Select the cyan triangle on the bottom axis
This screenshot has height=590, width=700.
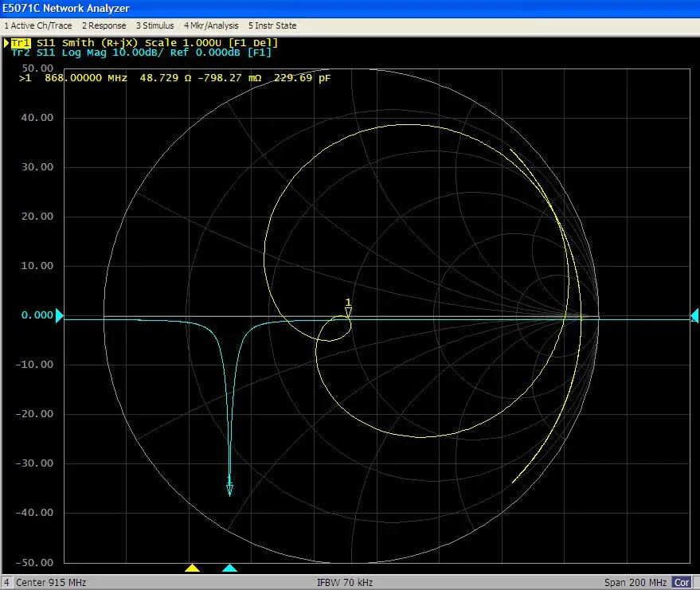(x=229, y=568)
